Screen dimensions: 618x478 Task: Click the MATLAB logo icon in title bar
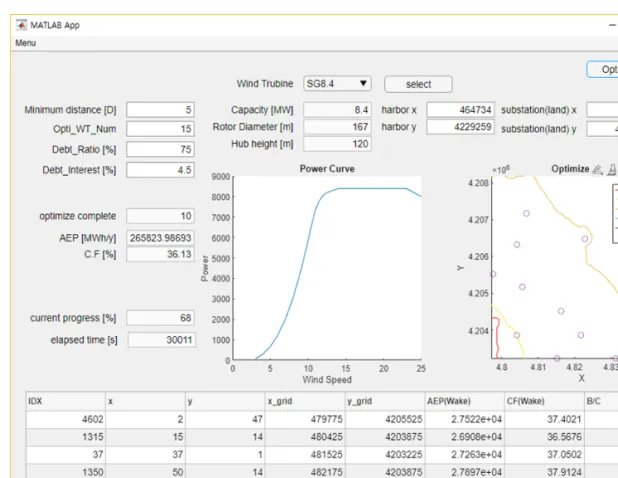21,25
